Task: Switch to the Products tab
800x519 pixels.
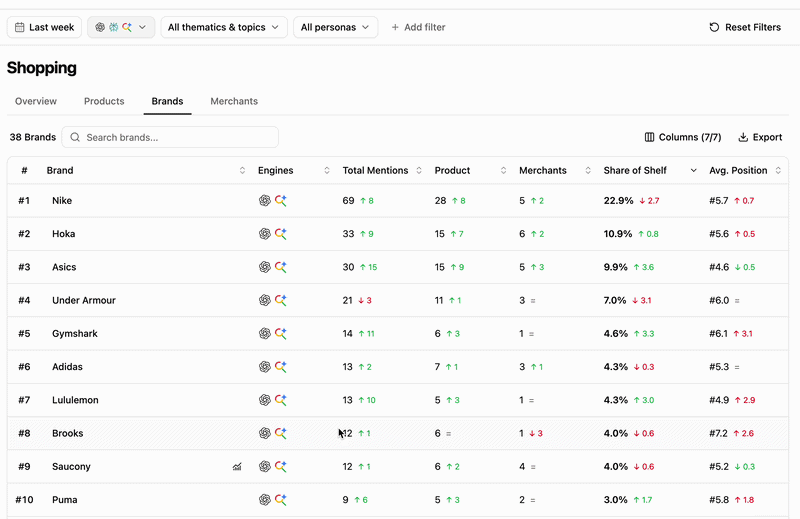Action: (104, 101)
